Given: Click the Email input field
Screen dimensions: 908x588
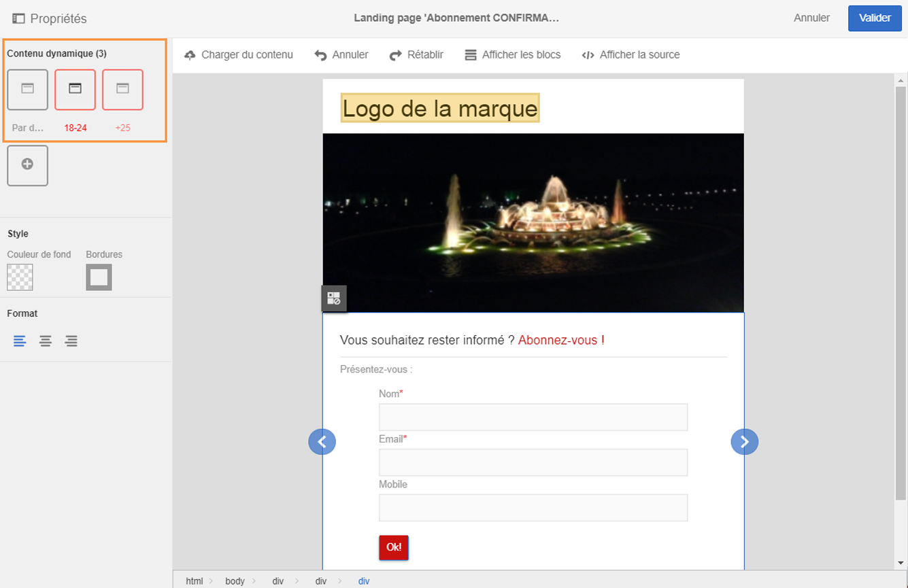Looking at the screenshot, I should [533, 462].
